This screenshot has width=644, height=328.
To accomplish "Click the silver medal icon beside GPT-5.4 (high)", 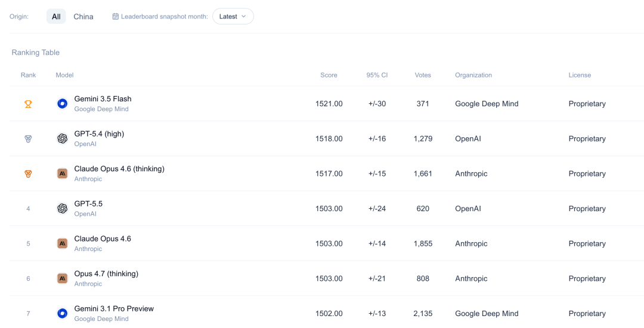I will click(28, 139).
